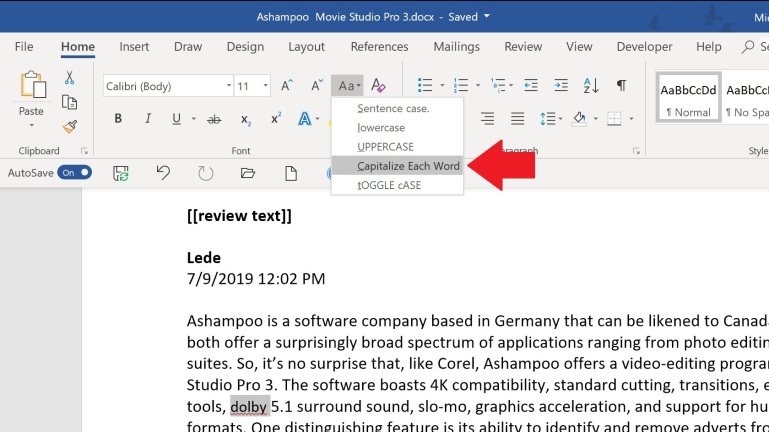Click the Justify alignment icon
This screenshot has width=769, height=432.
click(517, 119)
